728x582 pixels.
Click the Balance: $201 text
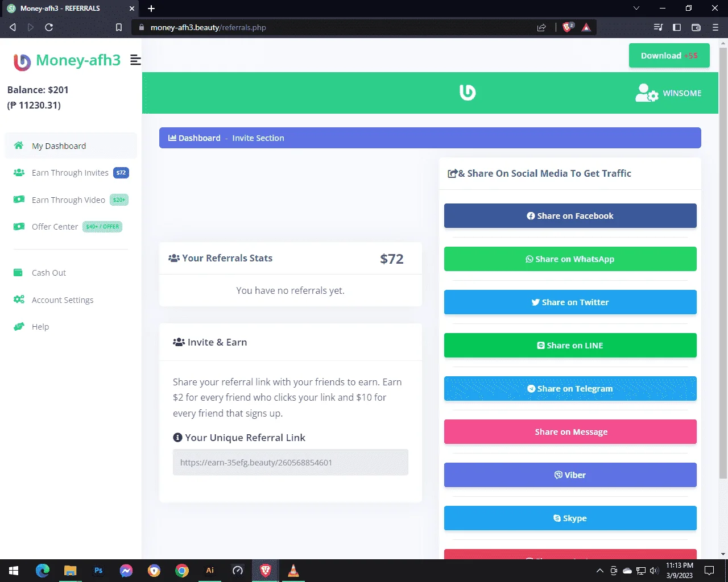(38, 90)
